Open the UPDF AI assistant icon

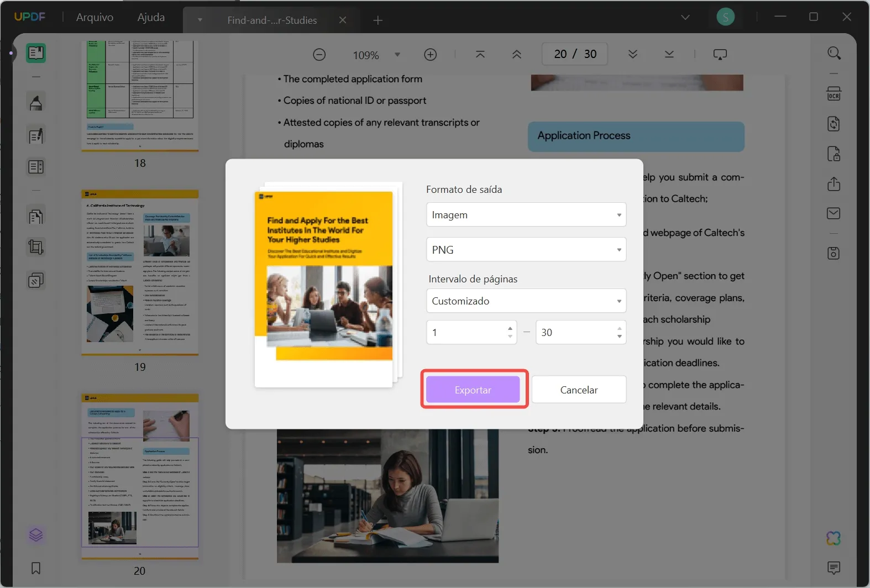coord(834,538)
